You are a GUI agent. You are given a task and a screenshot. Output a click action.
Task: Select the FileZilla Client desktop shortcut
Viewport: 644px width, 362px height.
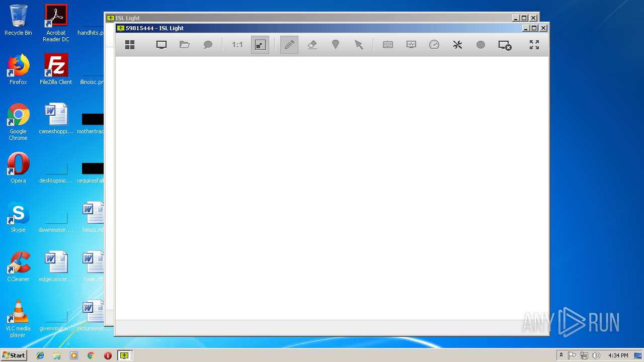[x=56, y=69]
